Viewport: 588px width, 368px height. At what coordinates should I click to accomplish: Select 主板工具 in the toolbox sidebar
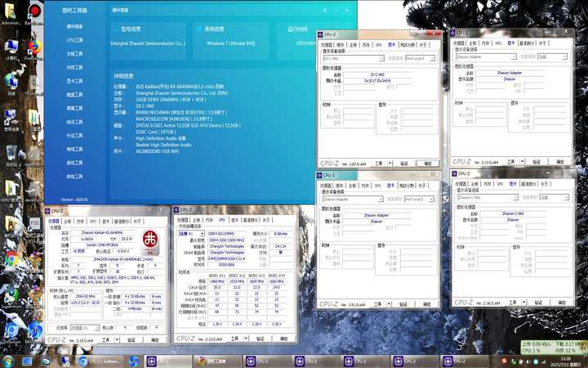(74, 54)
